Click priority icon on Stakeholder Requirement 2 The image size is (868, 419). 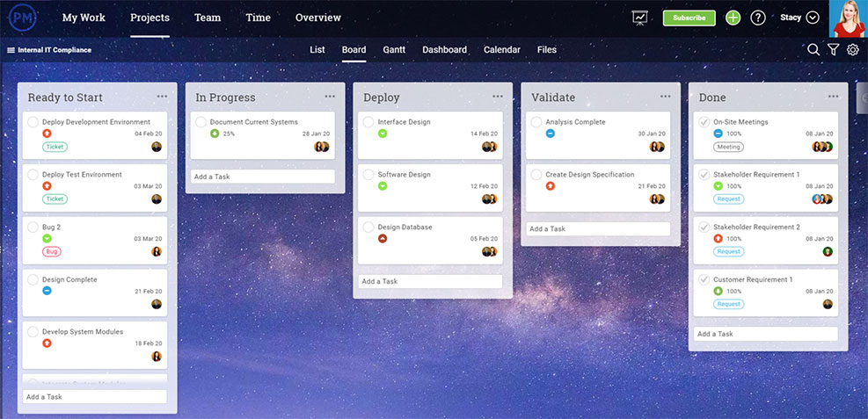tap(718, 238)
